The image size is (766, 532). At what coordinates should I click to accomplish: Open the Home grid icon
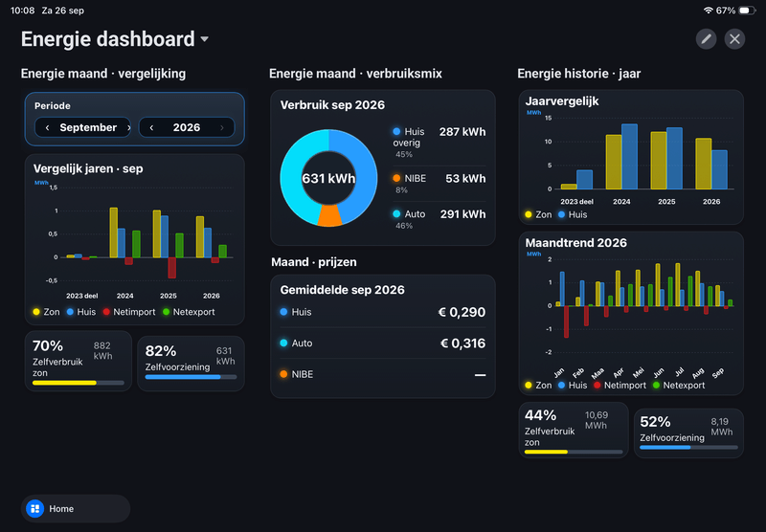click(35, 509)
